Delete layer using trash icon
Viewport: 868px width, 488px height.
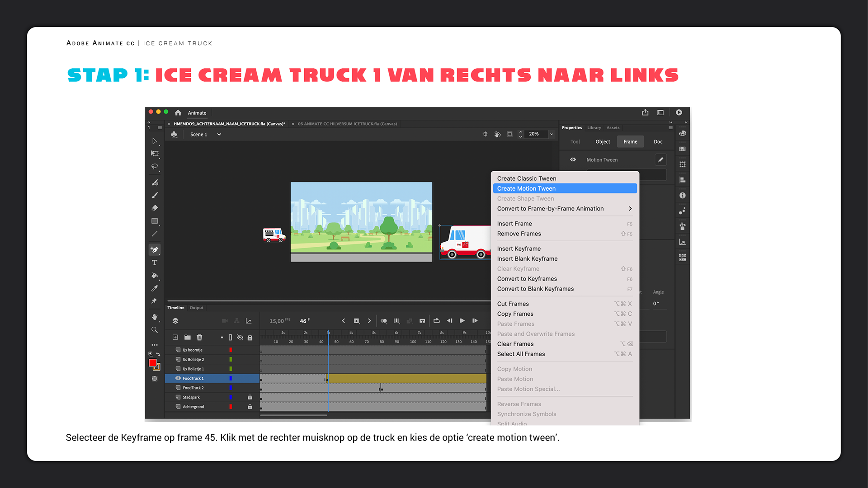click(199, 337)
